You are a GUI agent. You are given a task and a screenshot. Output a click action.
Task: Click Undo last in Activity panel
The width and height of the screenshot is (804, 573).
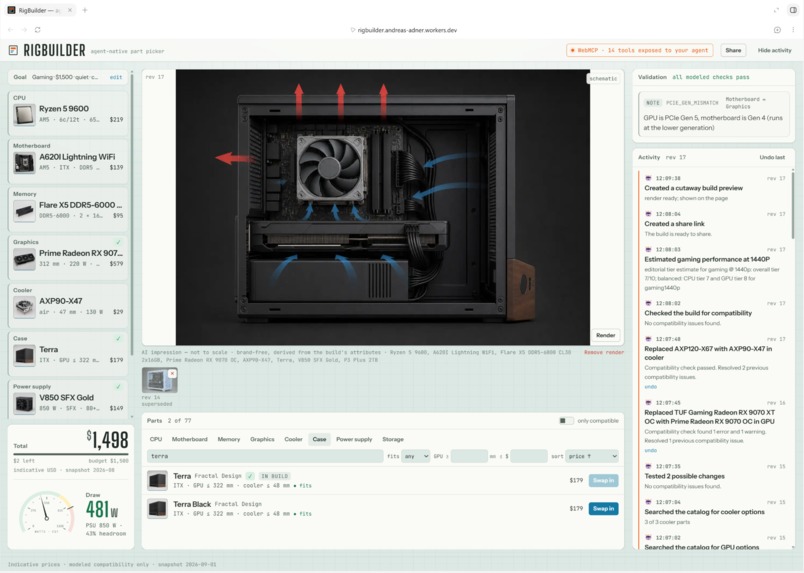tap(772, 157)
